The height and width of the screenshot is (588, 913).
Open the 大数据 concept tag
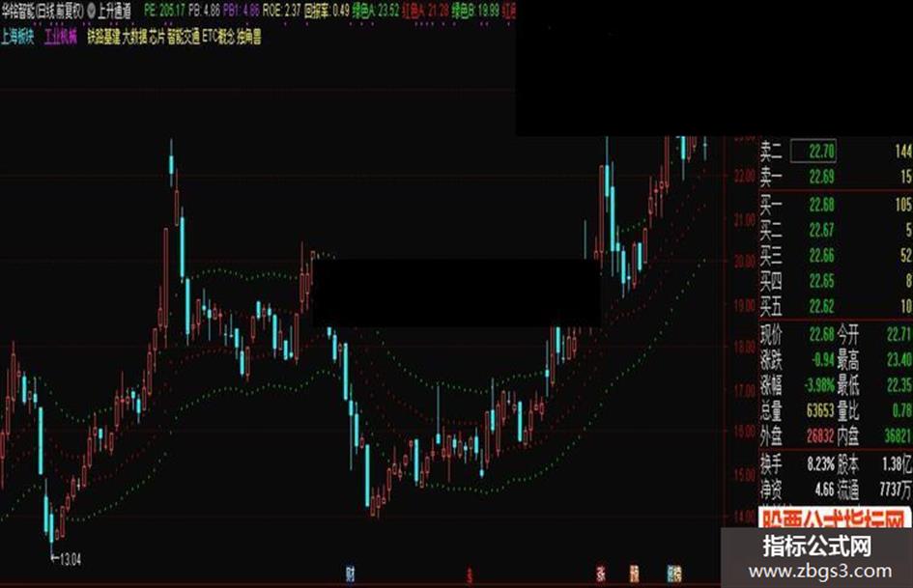click(134, 37)
